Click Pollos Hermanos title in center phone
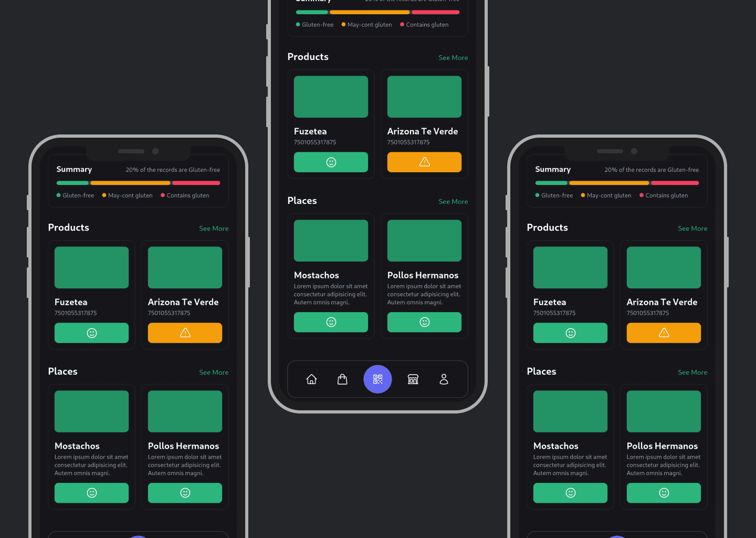The image size is (756, 538). 423,275
